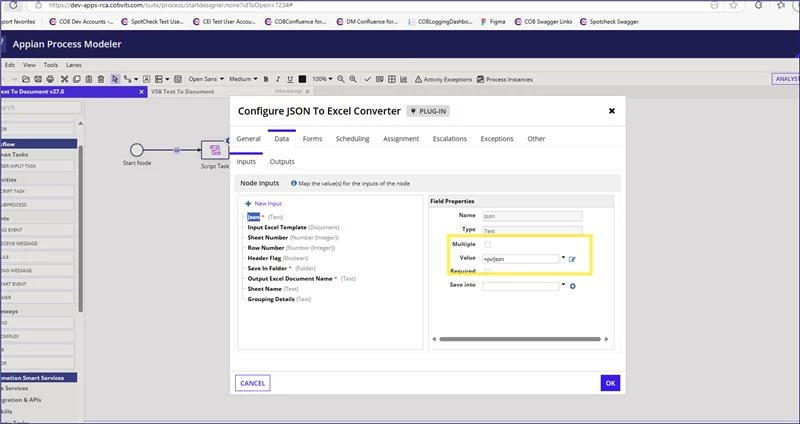This screenshot has height=424, width=800.
Task: Click the chart icon in toolbar
Action: (x=404, y=79)
